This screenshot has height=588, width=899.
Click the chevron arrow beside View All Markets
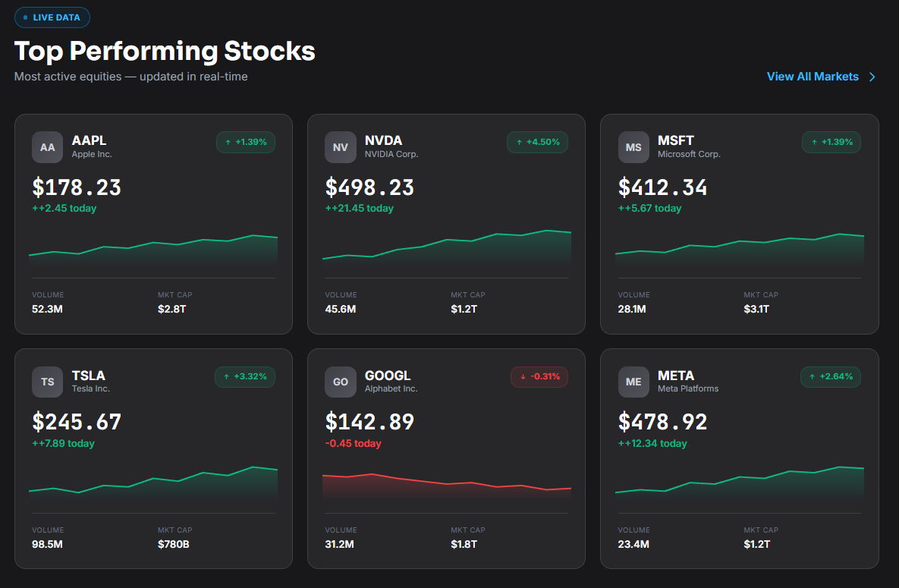(x=872, y=77)
